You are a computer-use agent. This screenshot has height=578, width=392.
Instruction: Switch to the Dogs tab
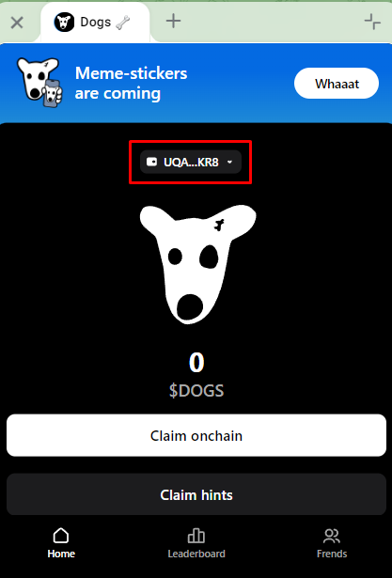point(95,23)
